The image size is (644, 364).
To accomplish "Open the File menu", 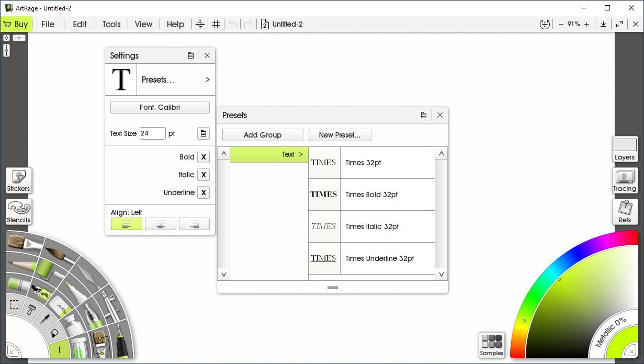I will point(48,24).
